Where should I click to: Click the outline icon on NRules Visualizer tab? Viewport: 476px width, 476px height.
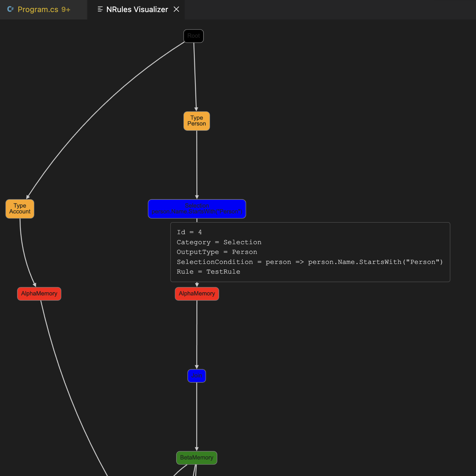[100, 9]
